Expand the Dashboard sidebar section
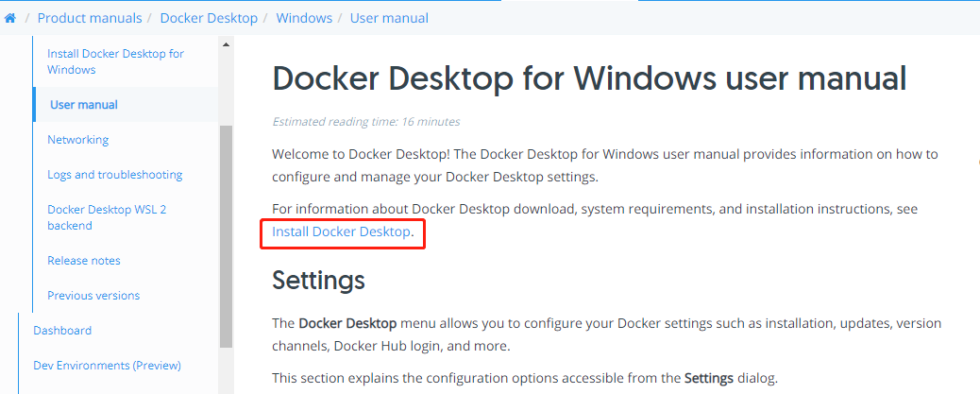The width and height of the screenshot is (980, 394). (62, 331)
